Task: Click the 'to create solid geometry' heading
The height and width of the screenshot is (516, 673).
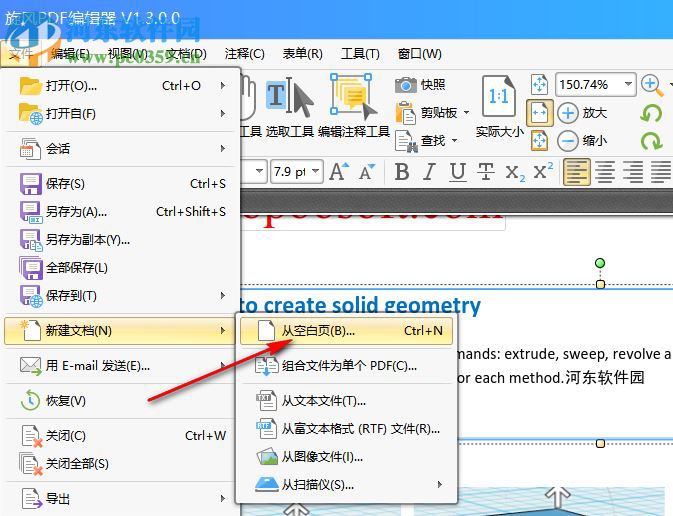Action: (360, 305)
